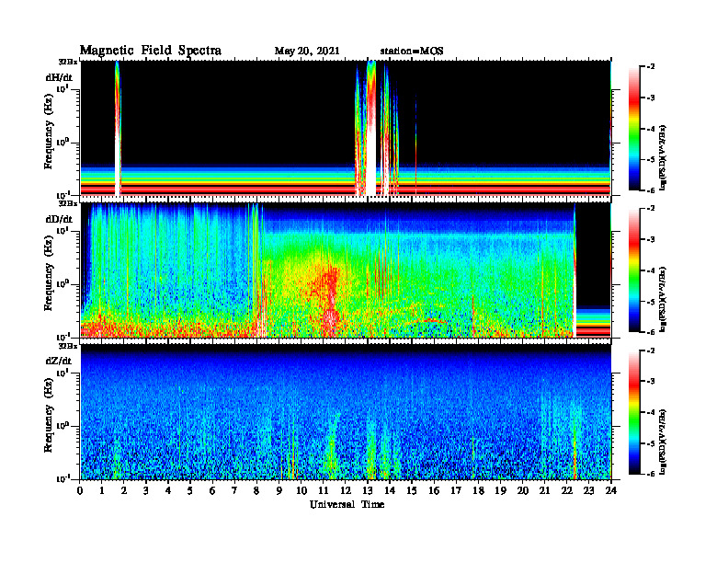728x563 pixels.
Task: Click the dD/dt panel's color scale bar
Action: pos(634,270)
